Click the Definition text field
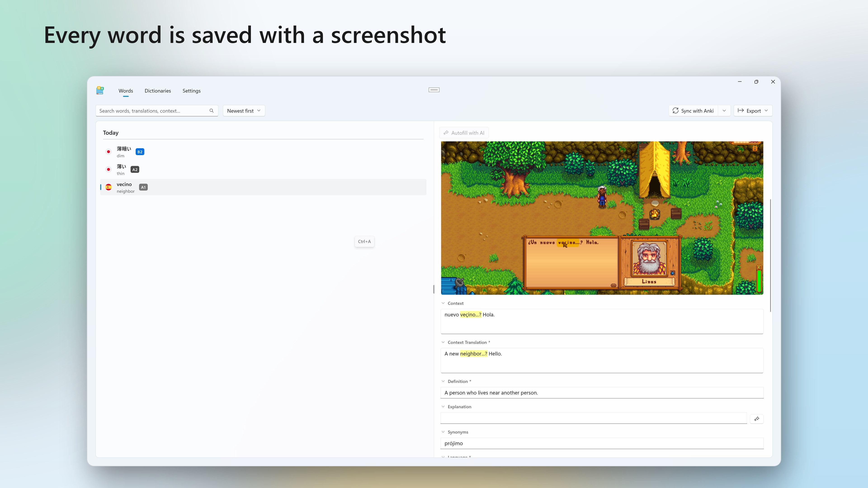The image size is (868, 488). pos(602,393)
